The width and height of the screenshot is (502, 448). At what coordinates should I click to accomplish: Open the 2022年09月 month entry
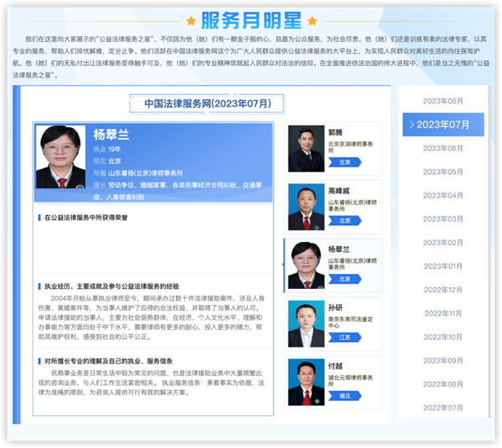443,361
